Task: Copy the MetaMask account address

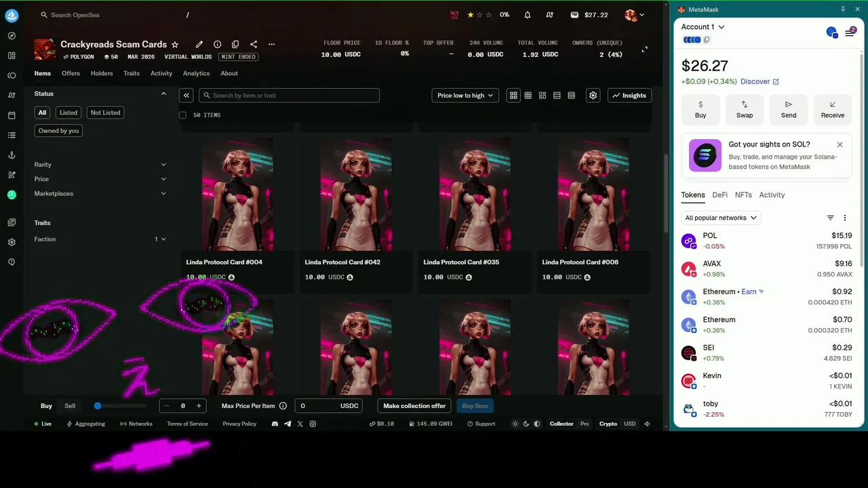Action: click(x=706, y=40)
